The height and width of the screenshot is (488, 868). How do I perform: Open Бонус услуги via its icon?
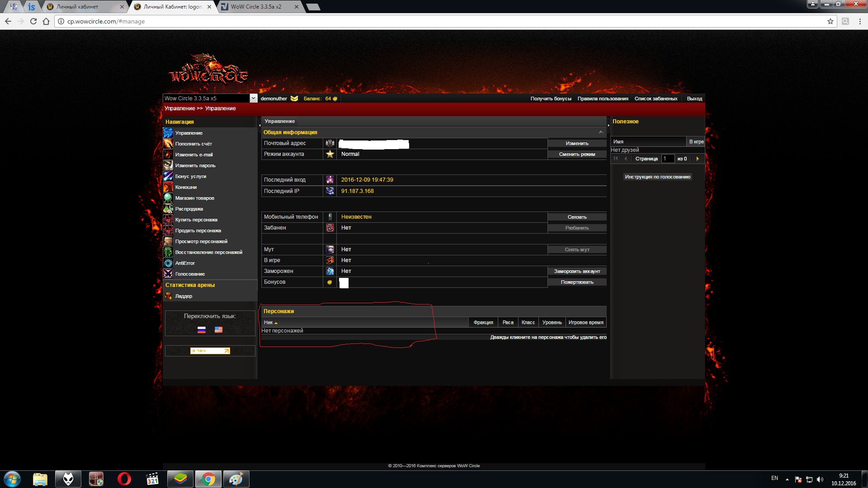[168, 176]
